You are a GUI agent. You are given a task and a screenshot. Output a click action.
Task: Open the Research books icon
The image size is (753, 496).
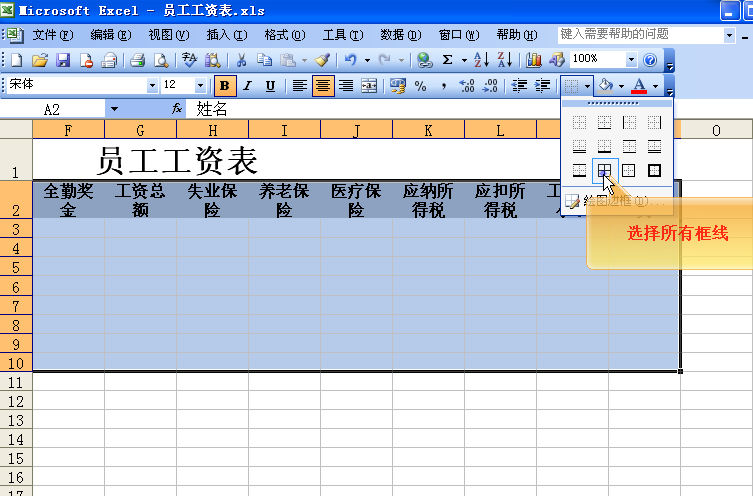212,60
